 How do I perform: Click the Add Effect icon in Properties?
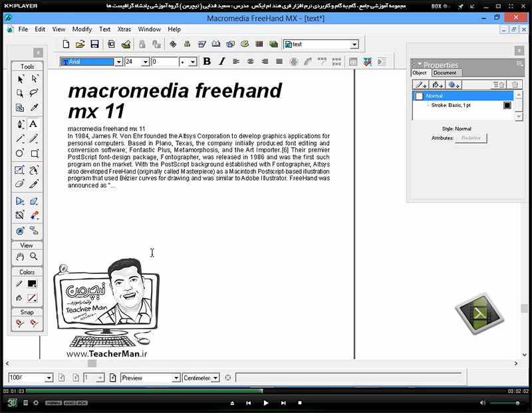(454, 85)
